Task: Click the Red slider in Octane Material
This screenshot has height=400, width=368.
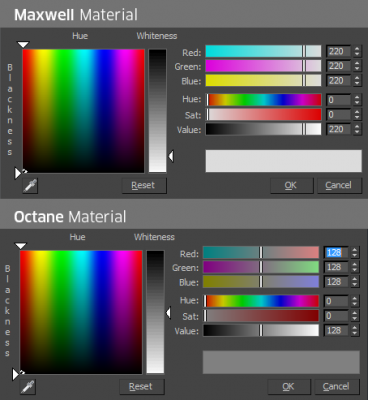Action: click(x=261, y=253)
